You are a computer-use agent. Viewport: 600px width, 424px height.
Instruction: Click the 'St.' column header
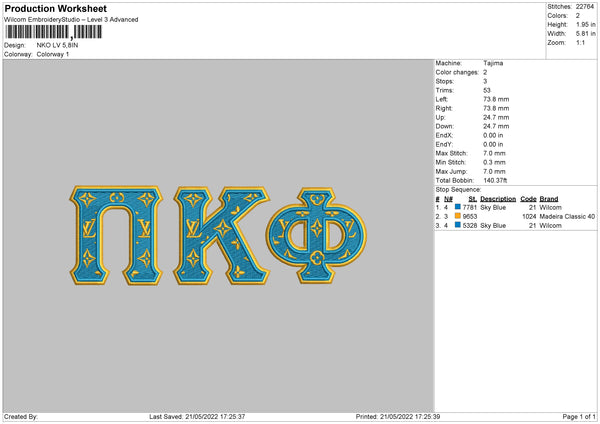point(473,199)
